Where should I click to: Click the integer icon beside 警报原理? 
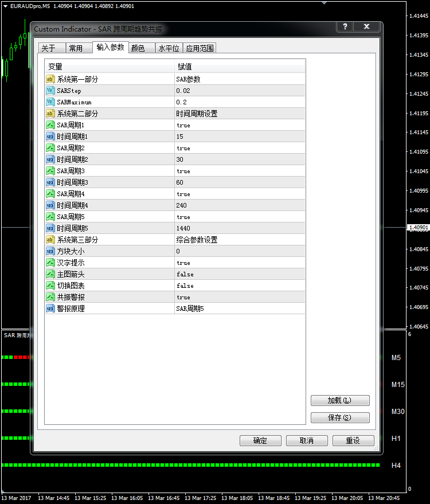50,308
